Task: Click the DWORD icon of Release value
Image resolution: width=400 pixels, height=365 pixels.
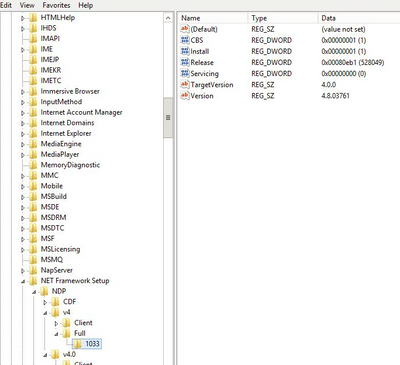Action: (x=185, y=62)
